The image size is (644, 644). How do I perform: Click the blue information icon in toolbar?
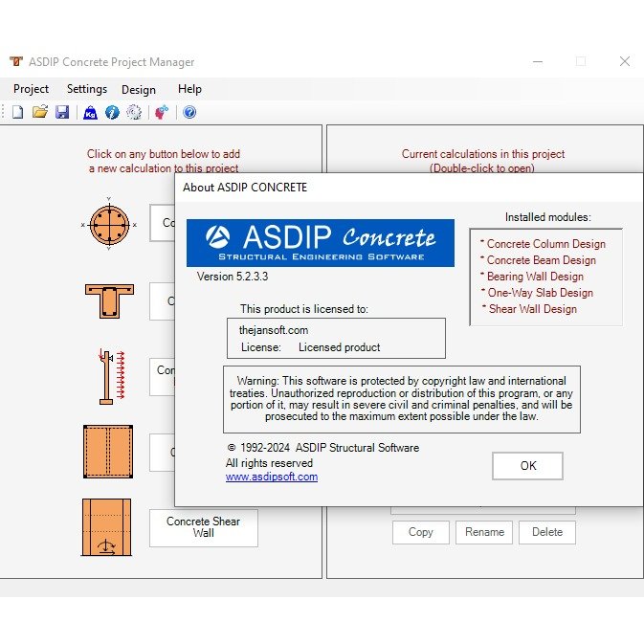[x=112, y=112]
